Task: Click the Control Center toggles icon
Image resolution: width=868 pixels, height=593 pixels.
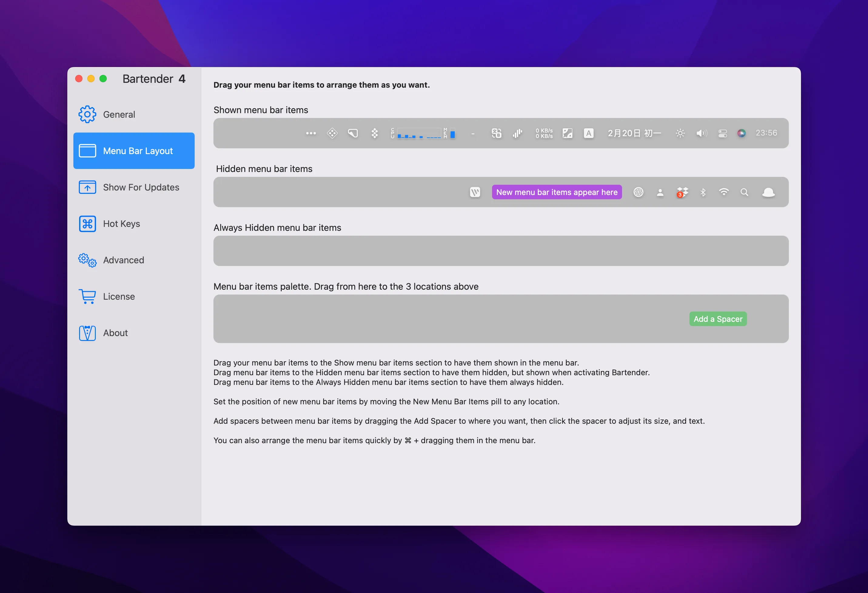Action: pyautogui.click(x=722, y=133)
